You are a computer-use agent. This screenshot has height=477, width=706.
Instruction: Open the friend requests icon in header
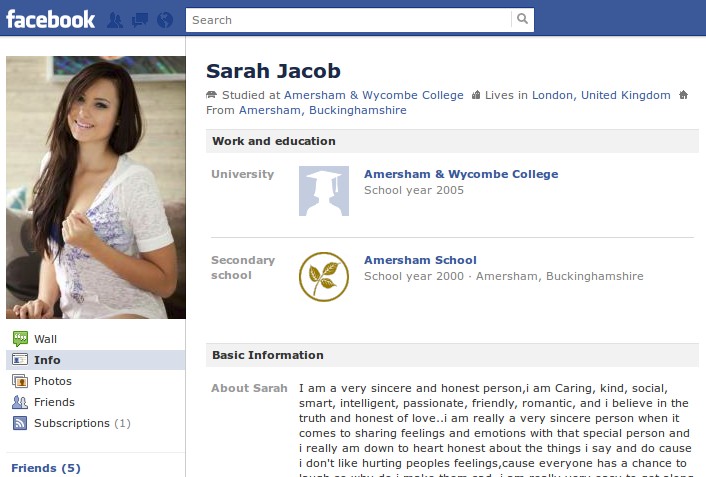(x=115, y=20)
